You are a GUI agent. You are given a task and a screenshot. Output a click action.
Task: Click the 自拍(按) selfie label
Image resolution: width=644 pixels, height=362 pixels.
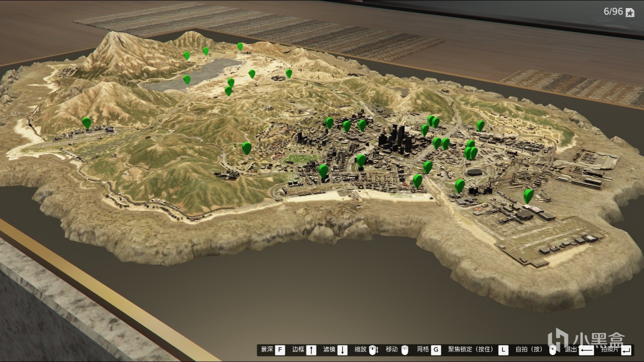point(529,349)
